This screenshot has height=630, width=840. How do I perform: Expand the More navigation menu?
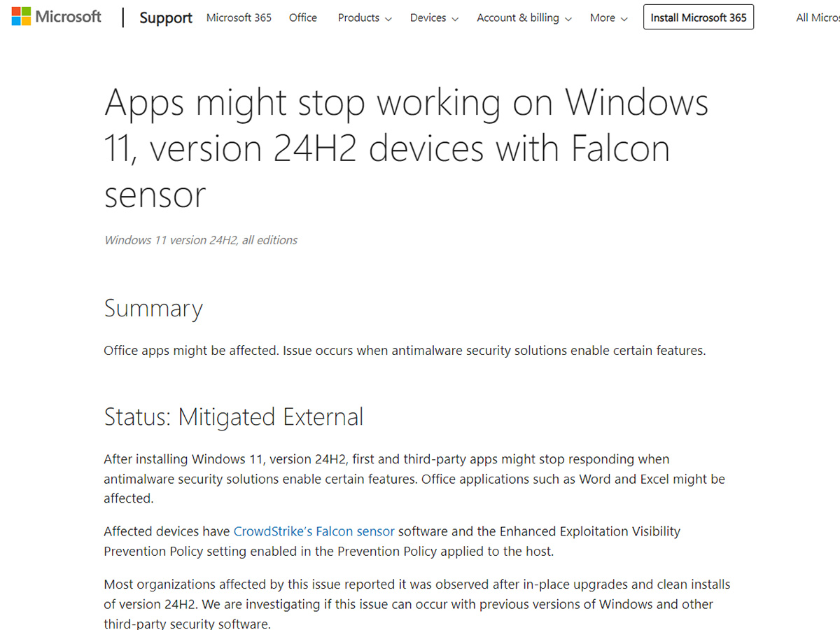(x=602, y=17)
